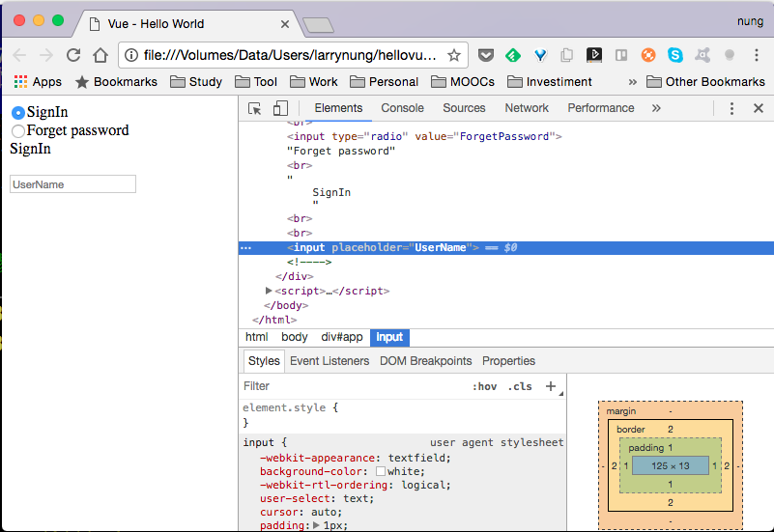Open the DevTools customize three-dot menu
The height and width of the screenshot is (532, 774).
[x=731, y=108]
